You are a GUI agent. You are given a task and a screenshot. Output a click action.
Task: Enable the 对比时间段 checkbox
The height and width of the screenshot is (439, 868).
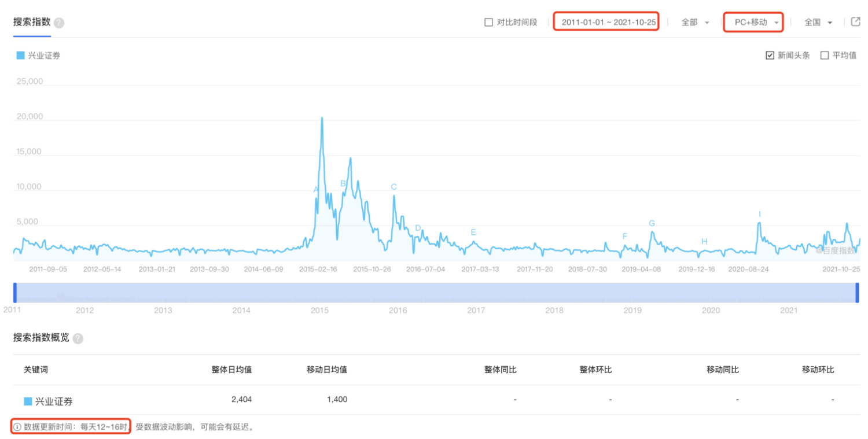tap(488, 23)
